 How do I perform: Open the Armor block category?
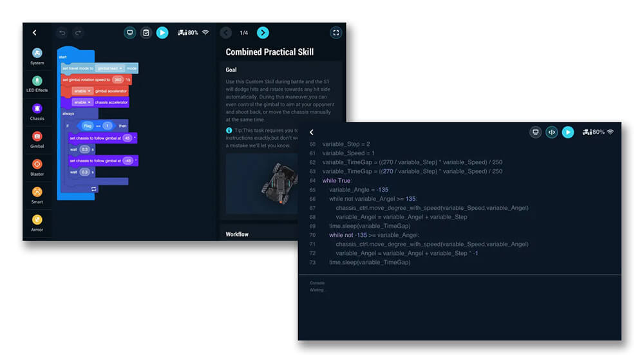pos(37,223)
